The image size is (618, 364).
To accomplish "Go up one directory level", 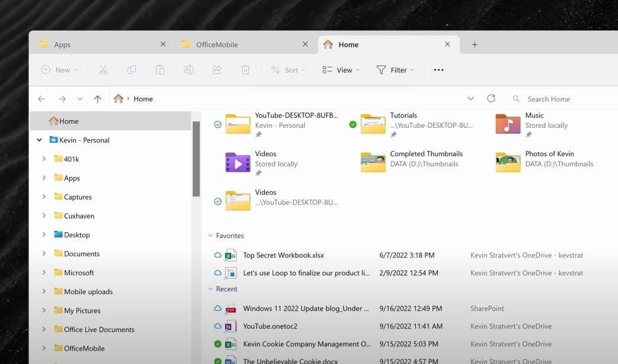I will [x=98, y=99].
